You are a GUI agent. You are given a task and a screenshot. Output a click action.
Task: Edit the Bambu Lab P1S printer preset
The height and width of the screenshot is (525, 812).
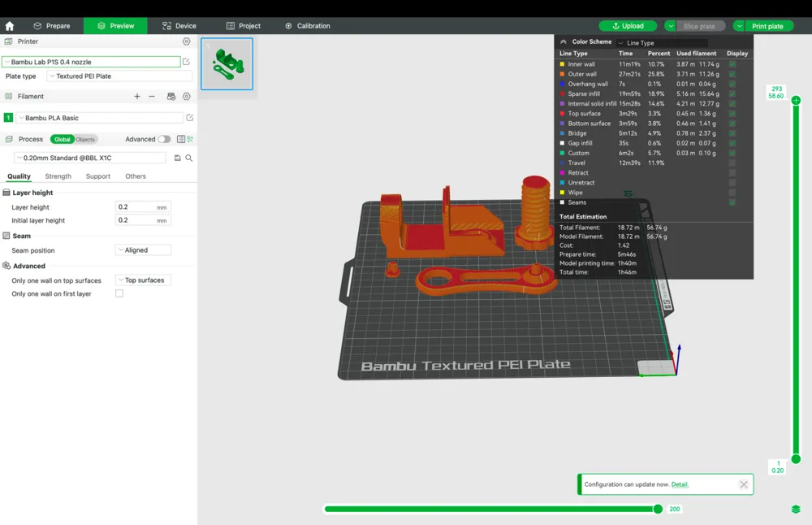(x=187, y=62)
